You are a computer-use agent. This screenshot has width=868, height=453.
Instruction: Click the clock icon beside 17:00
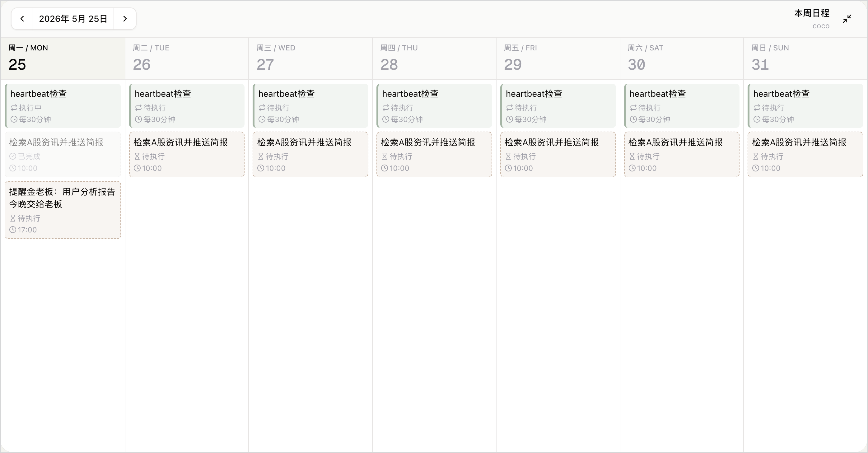[x=13, y=230]
